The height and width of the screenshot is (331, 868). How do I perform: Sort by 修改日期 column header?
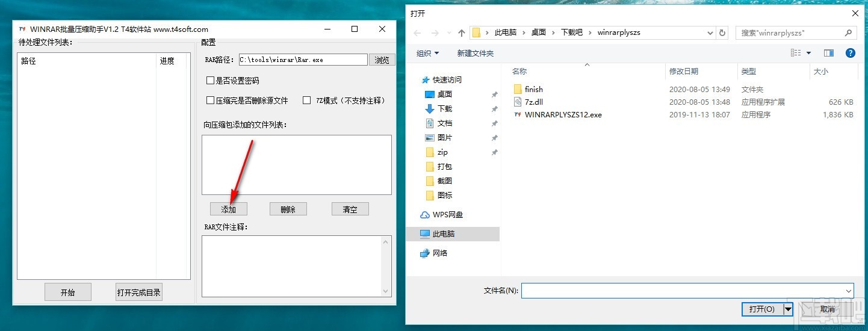[x=700, y=72]
